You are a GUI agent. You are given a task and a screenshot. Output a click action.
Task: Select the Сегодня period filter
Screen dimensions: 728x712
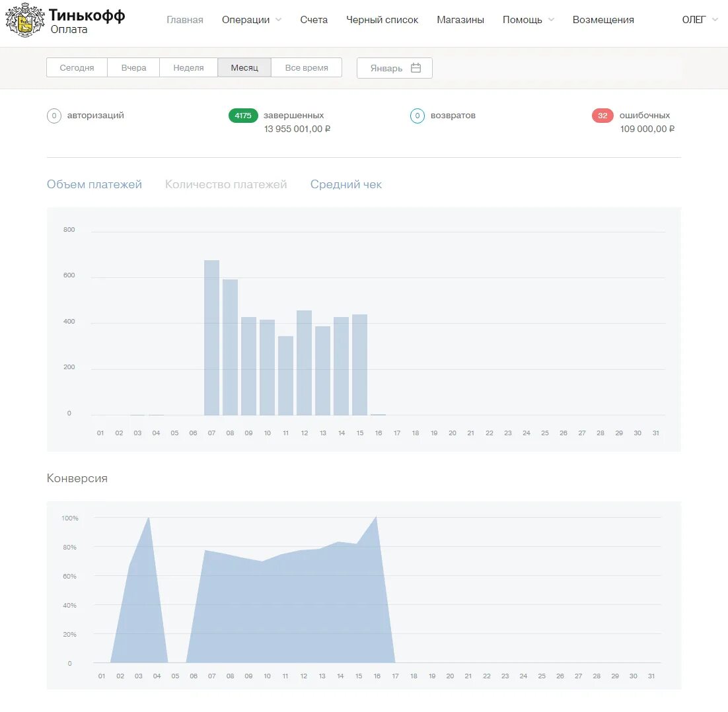point(77,68)
